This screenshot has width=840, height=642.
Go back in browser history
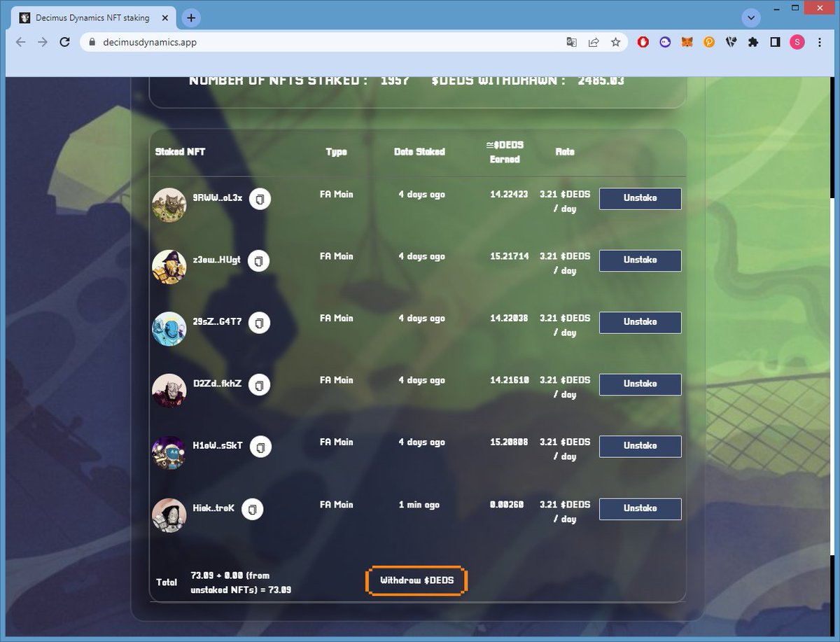[x=21, y=42]
